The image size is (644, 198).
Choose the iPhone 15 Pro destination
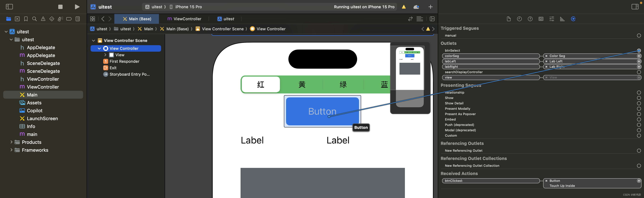tap(186, 7)
